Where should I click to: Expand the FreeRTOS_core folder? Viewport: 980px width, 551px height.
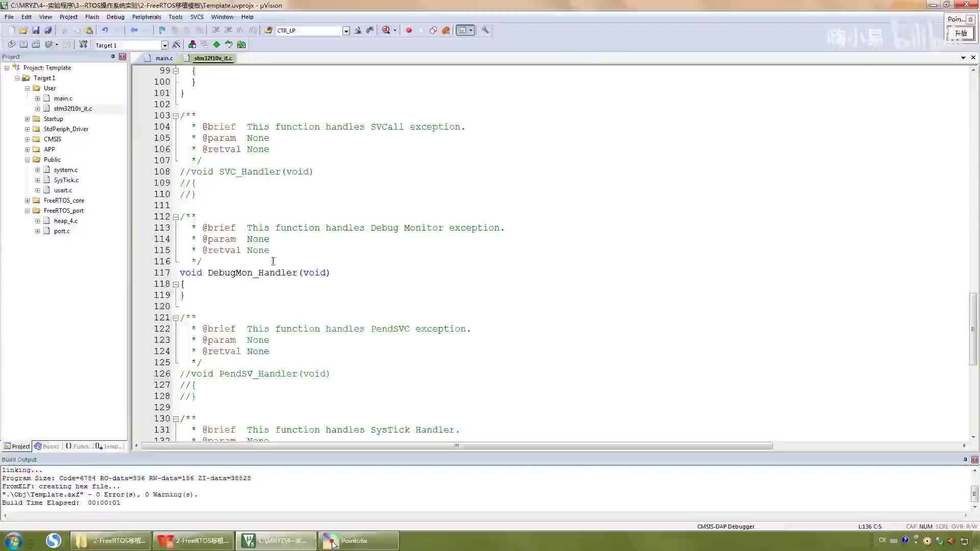pyautogui.click(x=28, y=201)
